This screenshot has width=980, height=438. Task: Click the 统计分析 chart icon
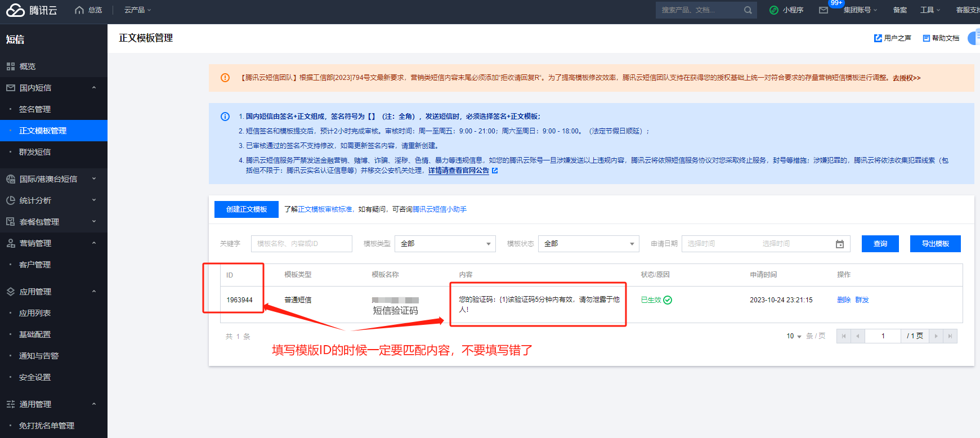pos(11,200)
